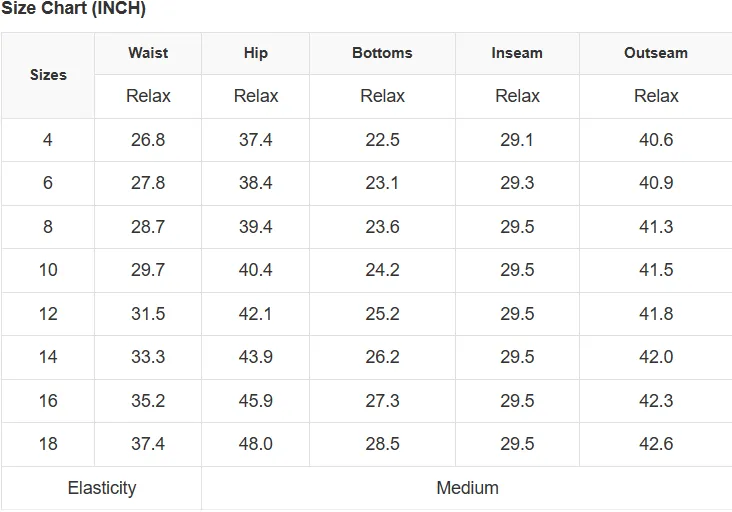Click the size 10 row label
This screenshot has height=512, width=732.
48,270
